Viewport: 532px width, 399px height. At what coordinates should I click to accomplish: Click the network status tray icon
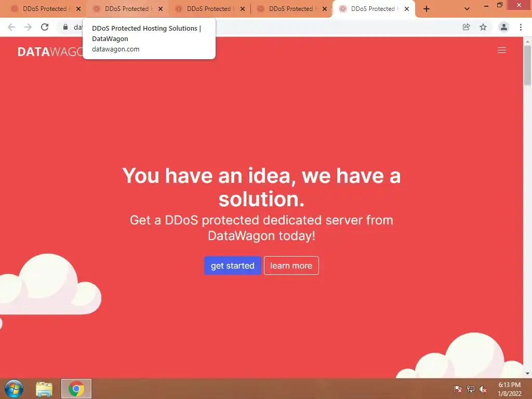click(x=471, y=389)
